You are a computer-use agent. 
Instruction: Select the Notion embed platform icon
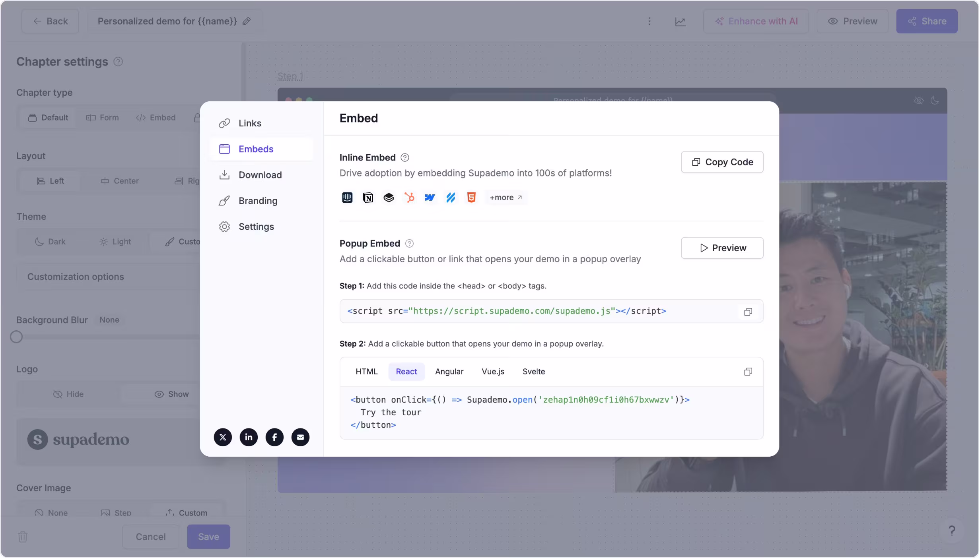tap(368, 197)
